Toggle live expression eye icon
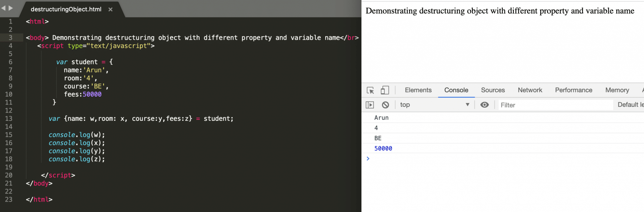 click(x=484, y=105)
